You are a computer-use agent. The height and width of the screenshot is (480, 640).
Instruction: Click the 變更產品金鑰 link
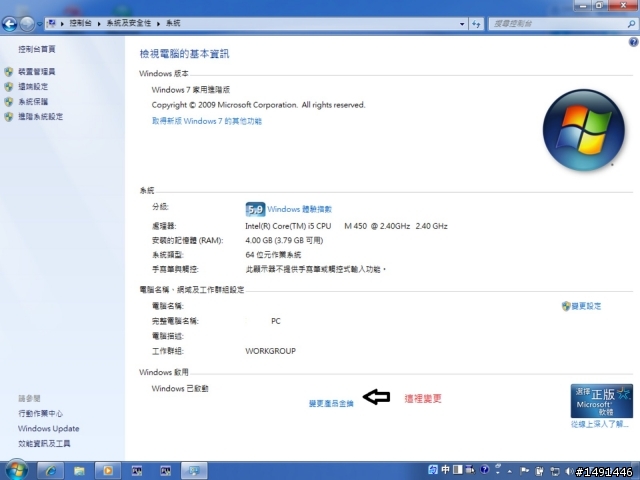[331, 404]
